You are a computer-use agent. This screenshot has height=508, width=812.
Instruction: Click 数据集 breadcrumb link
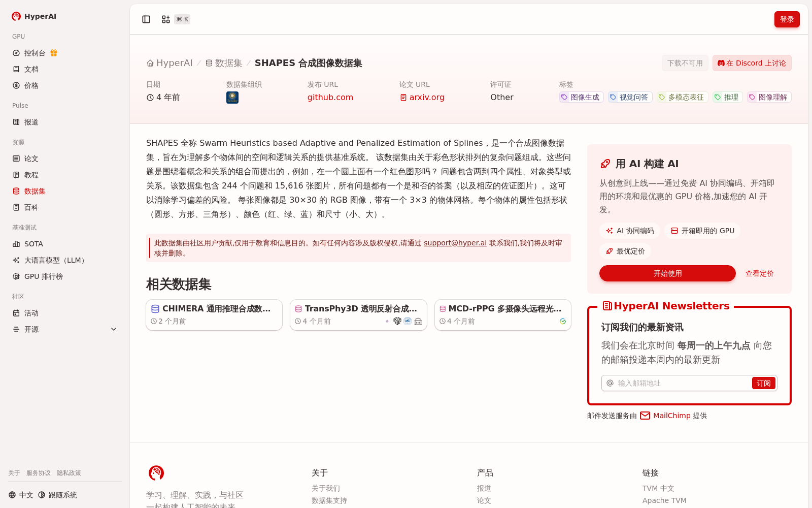coord(224,63)
